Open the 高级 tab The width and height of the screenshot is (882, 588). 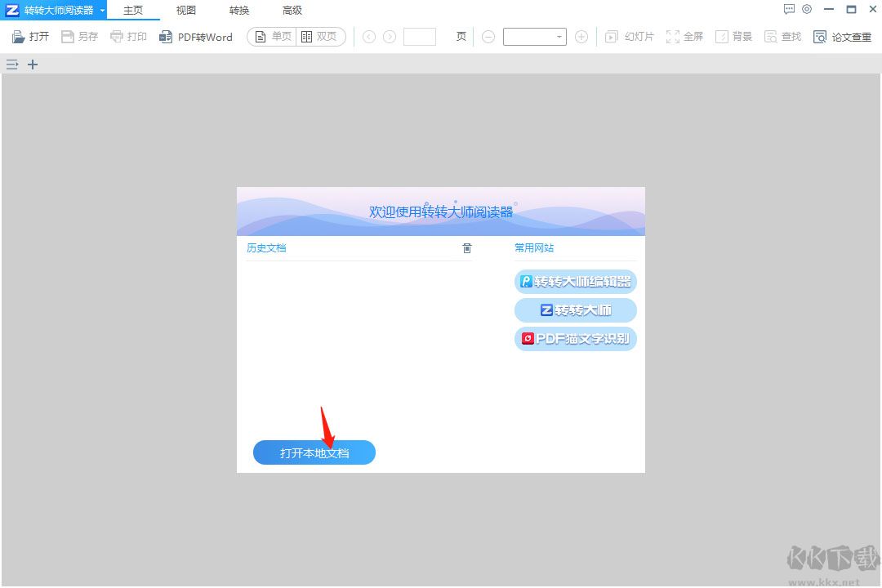point(292,10)
